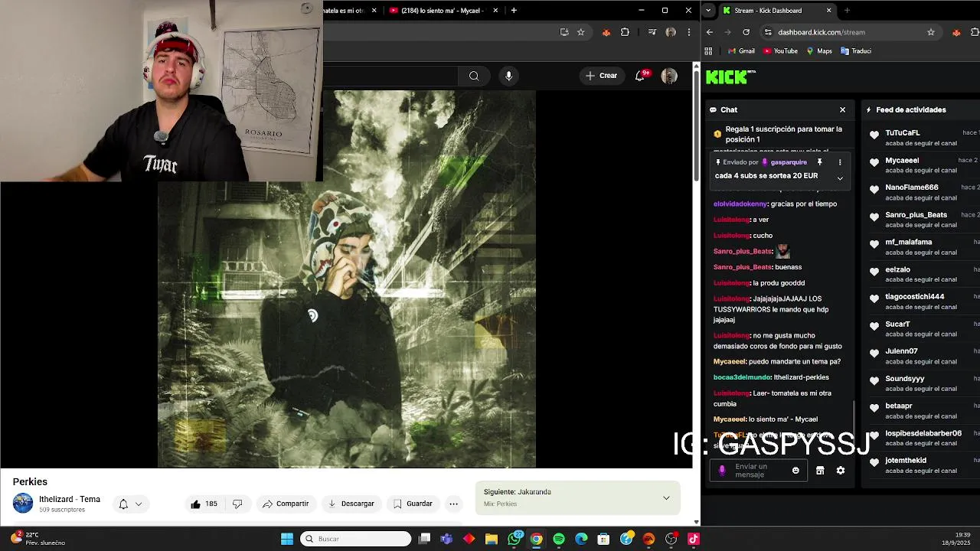Expand the Siguiente: Jakaranda queue panel
Screen dimensions: 980x551
click(x=666, y=497)
